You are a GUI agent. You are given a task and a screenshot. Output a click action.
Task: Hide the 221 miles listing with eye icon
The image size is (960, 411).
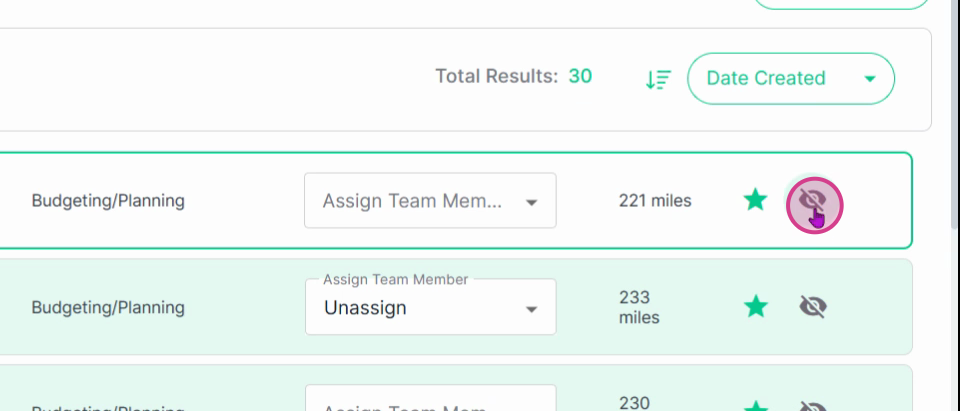(814, 201)
